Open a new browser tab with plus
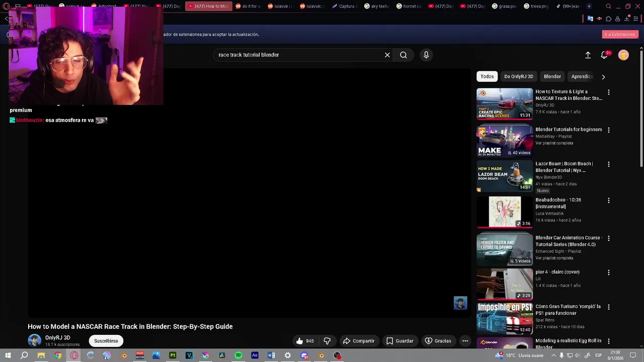This screenshot has width=644, height=362. coord(589,6)
